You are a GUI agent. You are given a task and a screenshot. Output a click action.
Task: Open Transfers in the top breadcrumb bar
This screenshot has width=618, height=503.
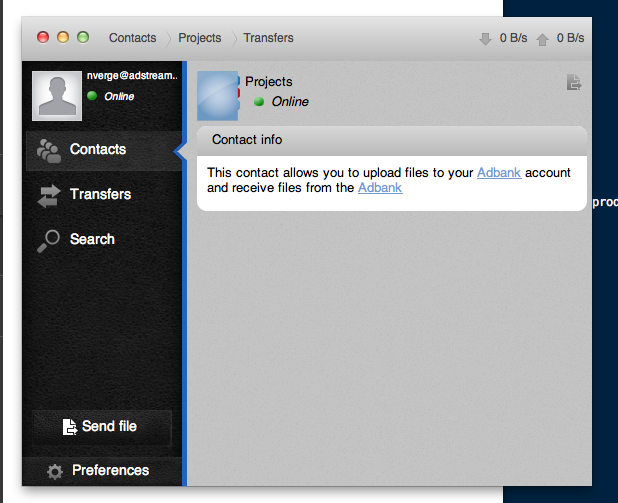click(x=268, y=38)
